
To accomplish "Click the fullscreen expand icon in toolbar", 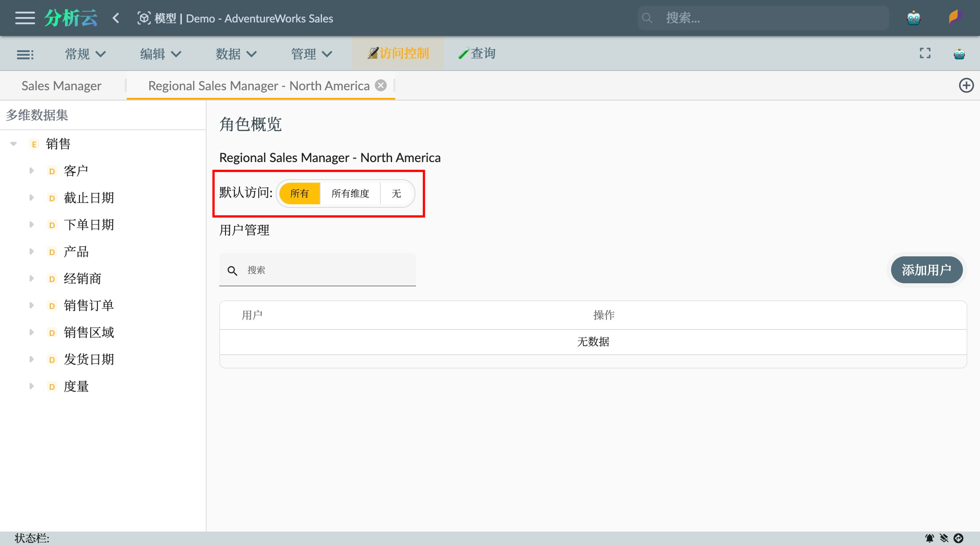I will coord(925,54).
